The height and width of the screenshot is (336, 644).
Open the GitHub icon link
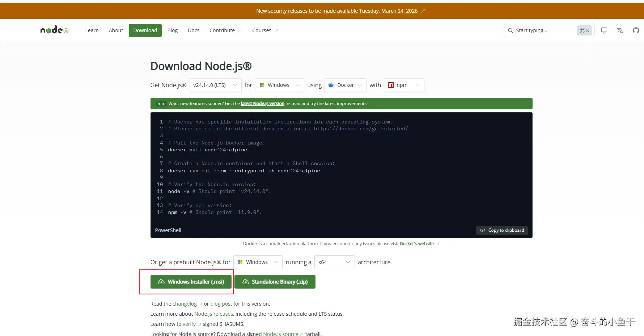click(636, 30)
